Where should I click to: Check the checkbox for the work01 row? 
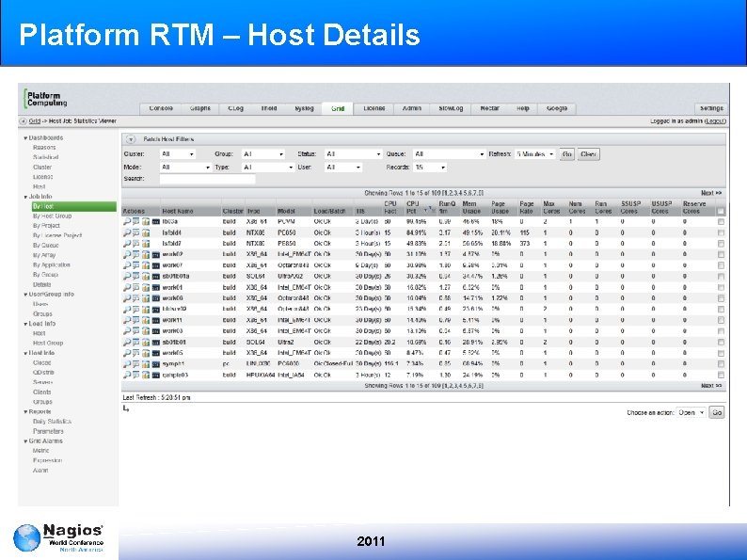point(721,287)
